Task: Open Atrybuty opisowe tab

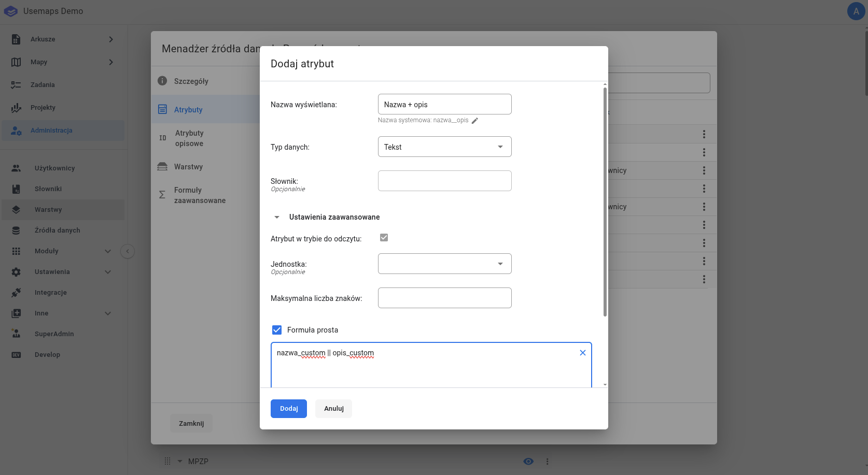Action: [189, 138]
